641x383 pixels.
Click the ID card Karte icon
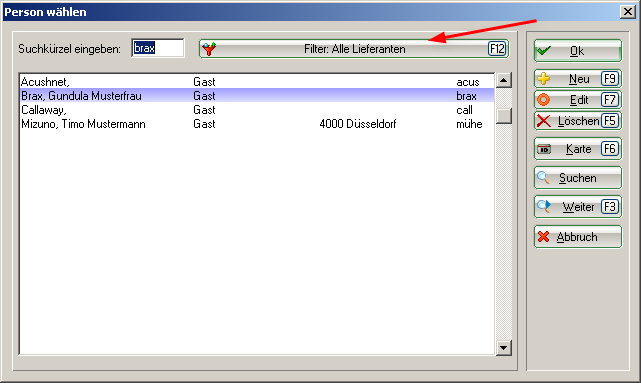click(x=544, y=149)
